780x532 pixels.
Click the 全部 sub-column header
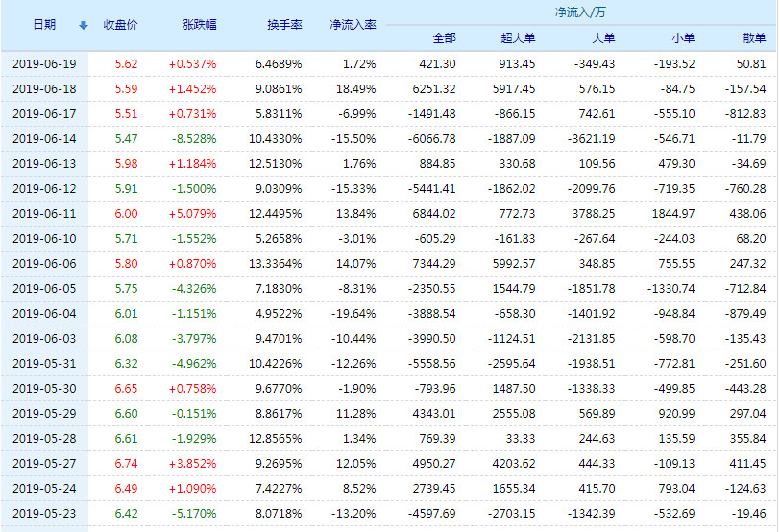(444, 37)
